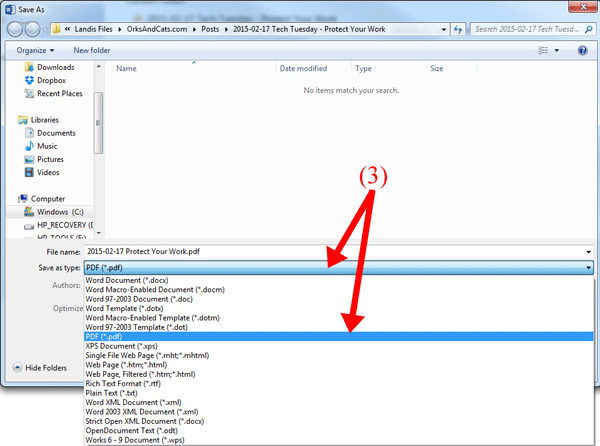Open the Music library
The width and height of the screenshot is (600, 446).
point(41,146)
